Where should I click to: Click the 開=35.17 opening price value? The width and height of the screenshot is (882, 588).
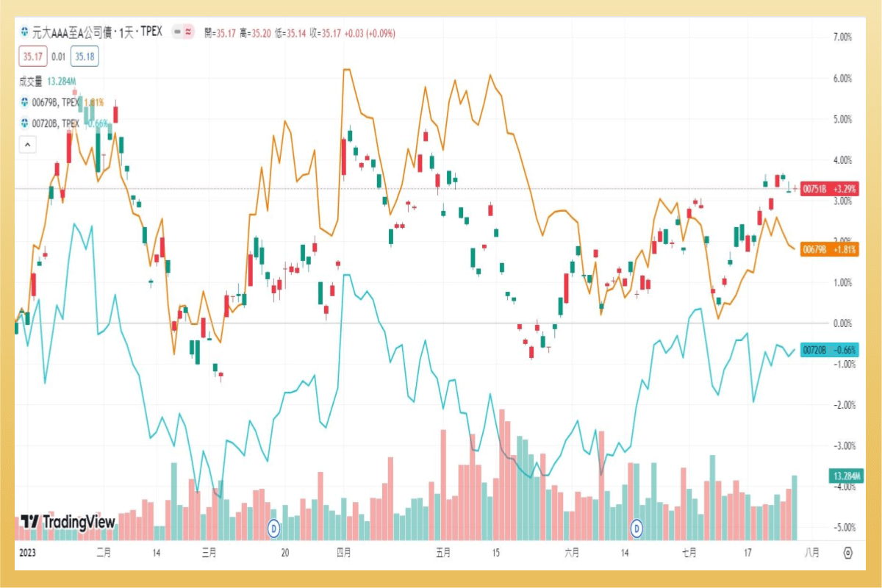pos(220,33)
